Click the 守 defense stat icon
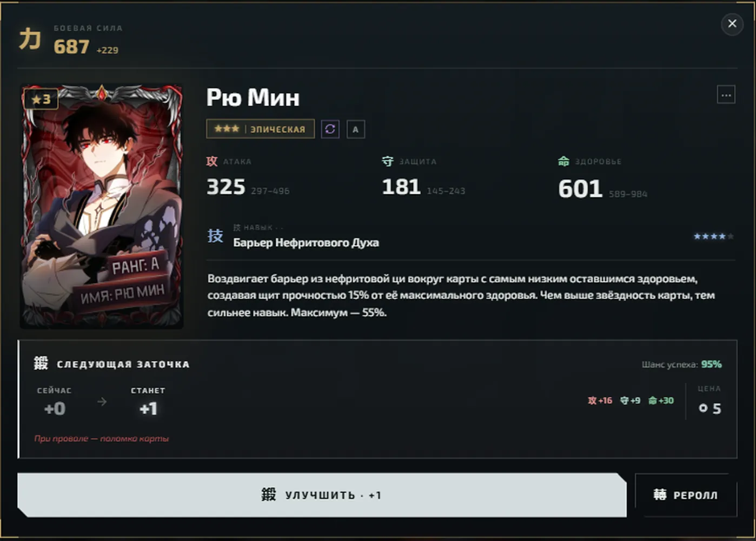This screenshot has height=541, width=756. pyautogui.click(x=387, y=161)
